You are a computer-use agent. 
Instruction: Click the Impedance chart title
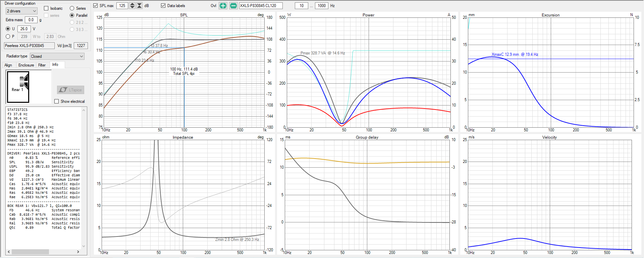183,137
